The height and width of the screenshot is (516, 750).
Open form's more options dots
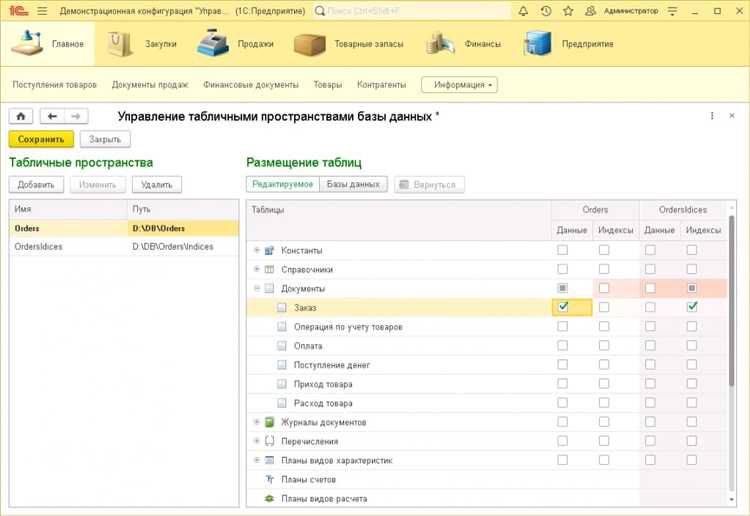pyautogui.click(x=712, y=116)
